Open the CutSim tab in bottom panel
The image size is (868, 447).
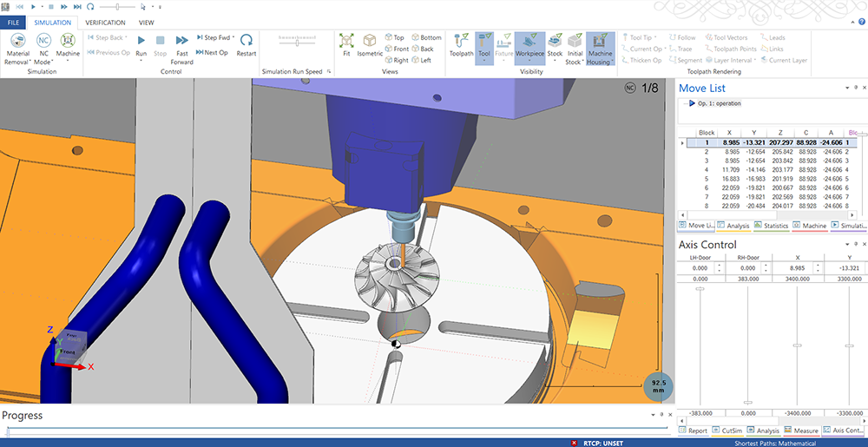pos(727,430)
